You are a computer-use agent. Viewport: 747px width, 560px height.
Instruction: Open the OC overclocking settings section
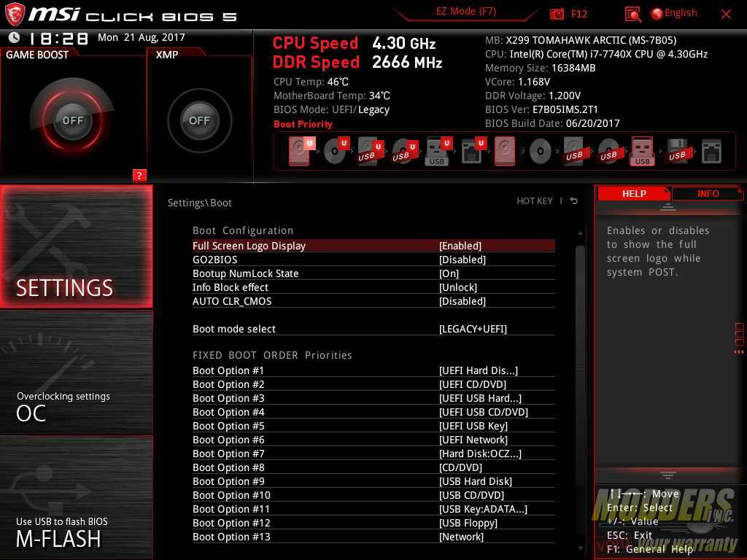pyautogui.click(x=76, y=372)
